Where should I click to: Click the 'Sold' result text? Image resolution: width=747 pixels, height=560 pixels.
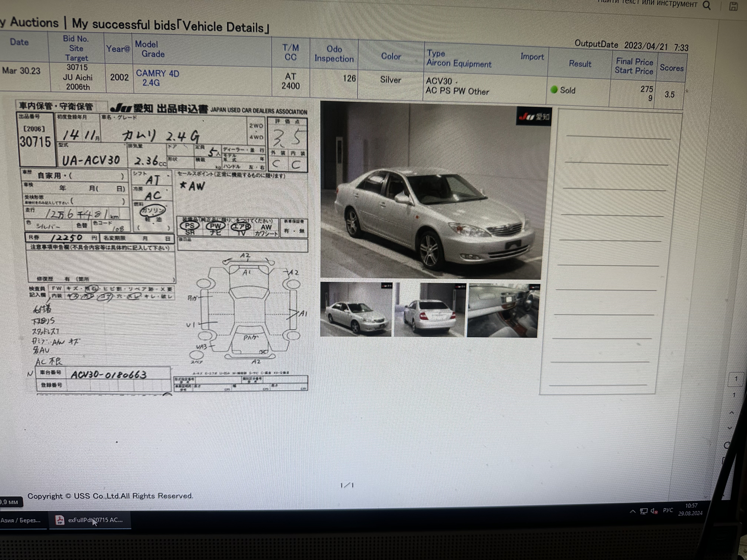(x=568, y=91)
